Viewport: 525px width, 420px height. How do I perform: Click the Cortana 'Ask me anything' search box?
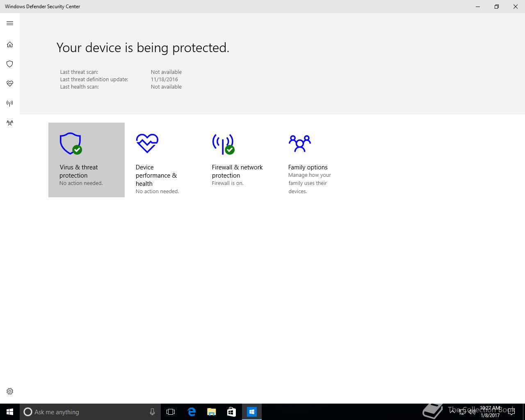point(89,412)
